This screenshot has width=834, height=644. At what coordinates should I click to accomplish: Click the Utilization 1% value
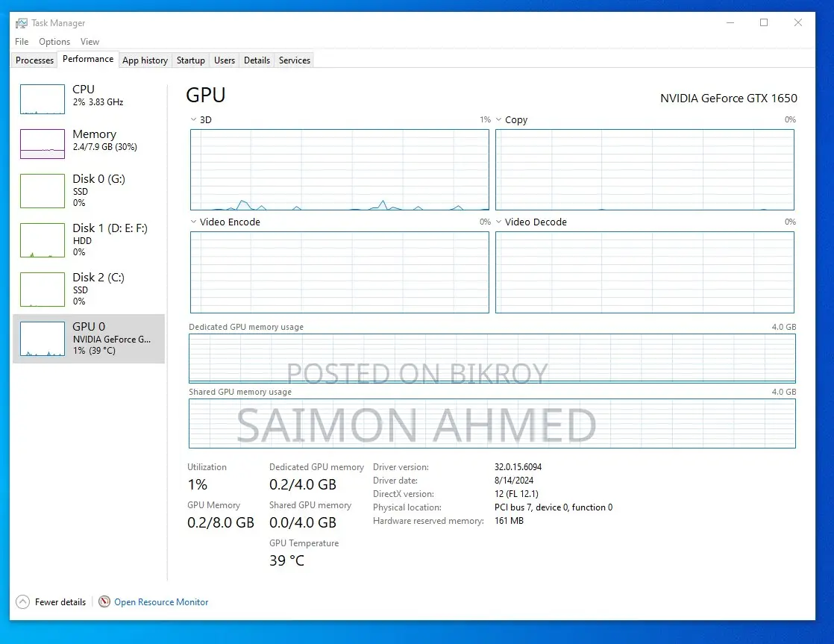198,484
